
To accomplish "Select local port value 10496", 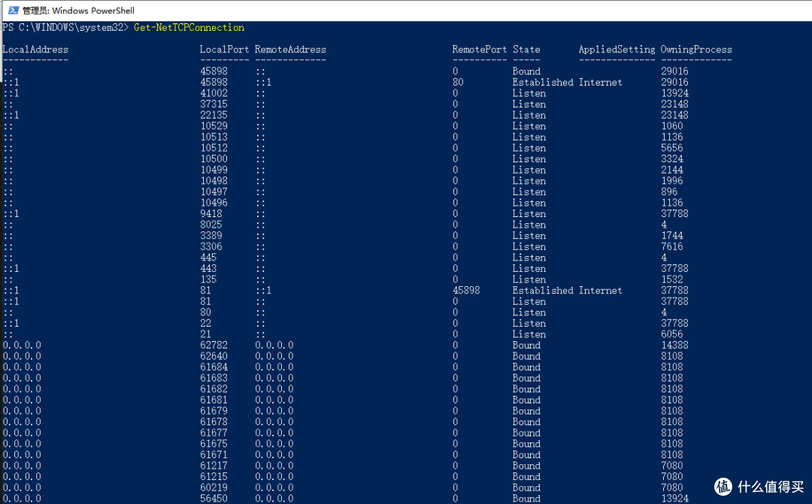I will point(214,203).
